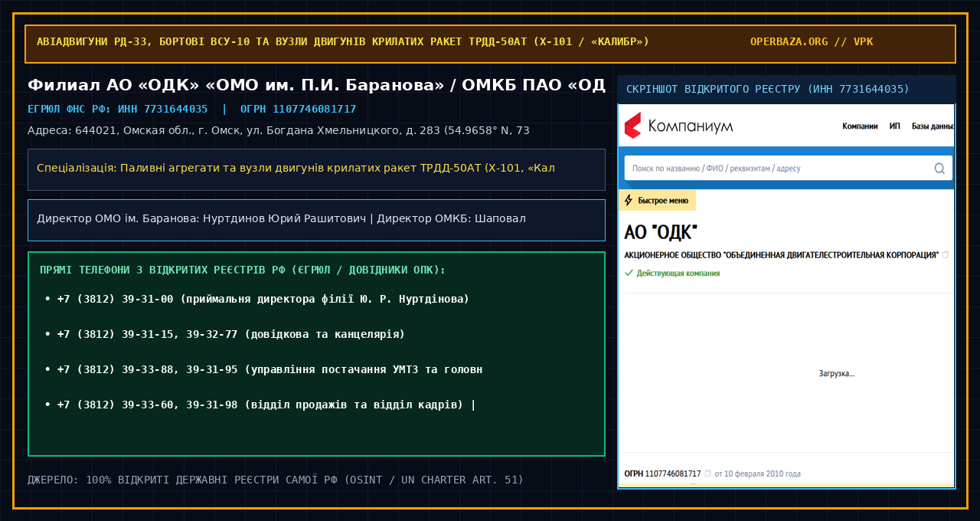Click the lightning bolt icon of Быстрое меню
The image size is (980, 521).
coord(629,201)
